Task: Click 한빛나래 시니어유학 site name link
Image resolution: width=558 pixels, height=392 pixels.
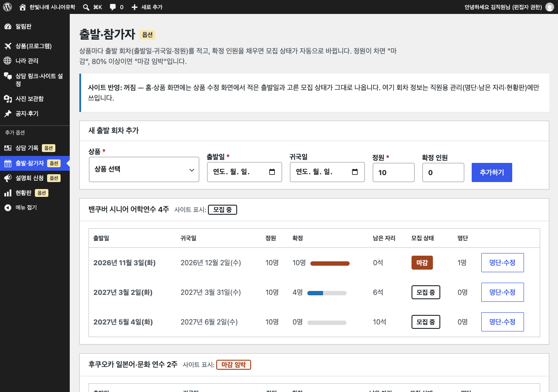Action: (x=52, y=7)
